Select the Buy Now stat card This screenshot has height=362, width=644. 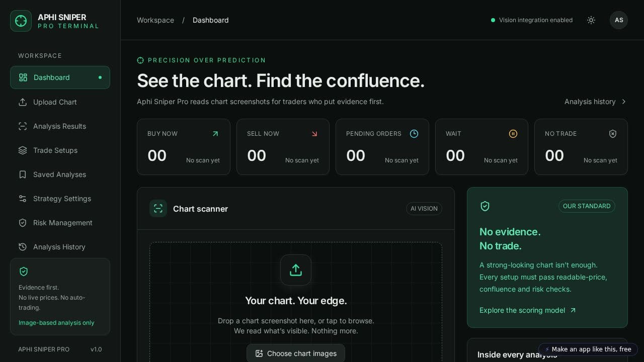tap(184, 147)
